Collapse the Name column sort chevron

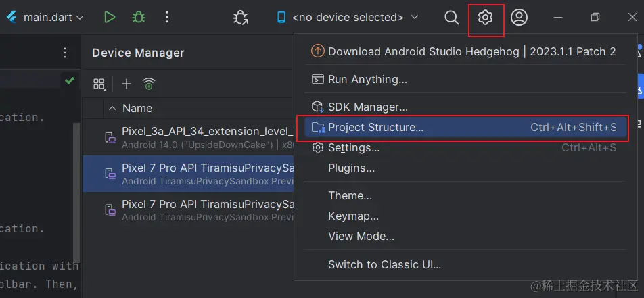pos(112,108)
